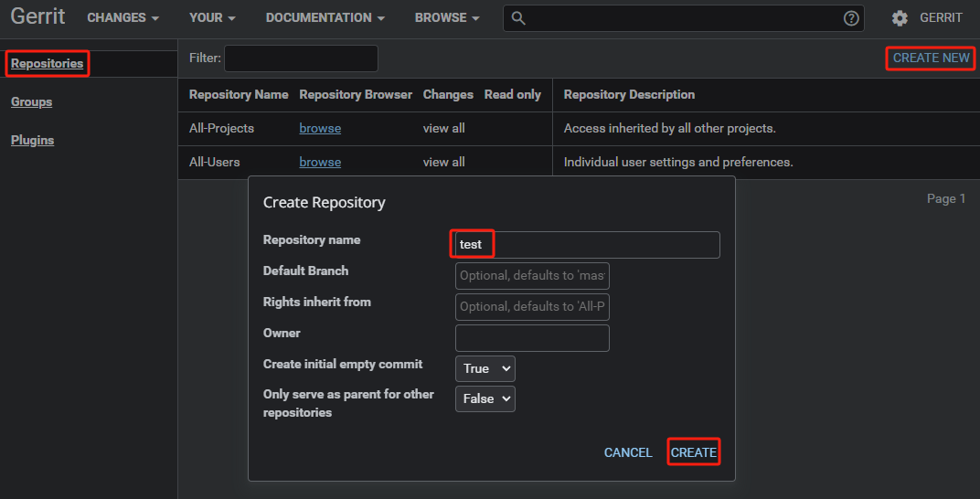Open Plugins in the sidebar
980x499 pixels.
tap(32, 141)
